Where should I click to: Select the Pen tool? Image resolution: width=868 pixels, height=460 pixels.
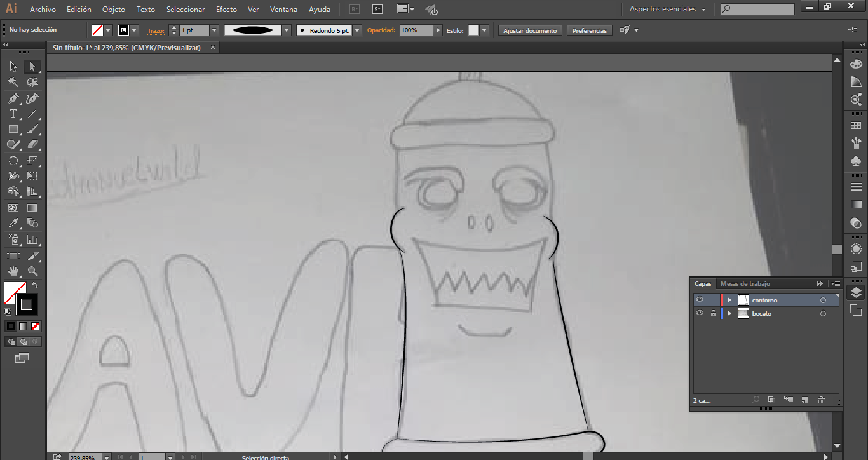point(13,98)
